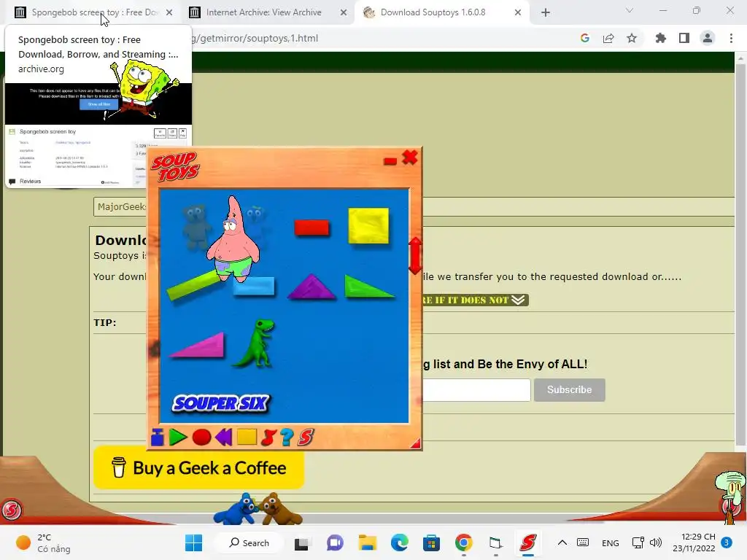Open the Chrome profile avatar
This screenshot has width=747, height=560.
click(708, 38)
